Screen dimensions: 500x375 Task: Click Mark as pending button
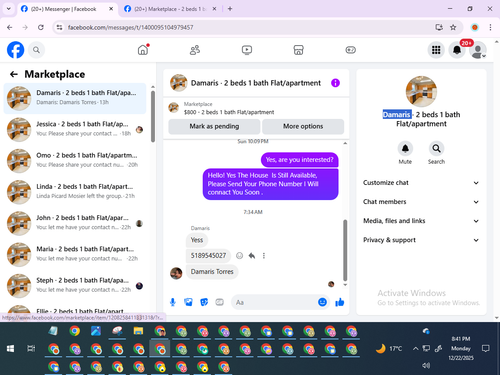click(214, 126)
